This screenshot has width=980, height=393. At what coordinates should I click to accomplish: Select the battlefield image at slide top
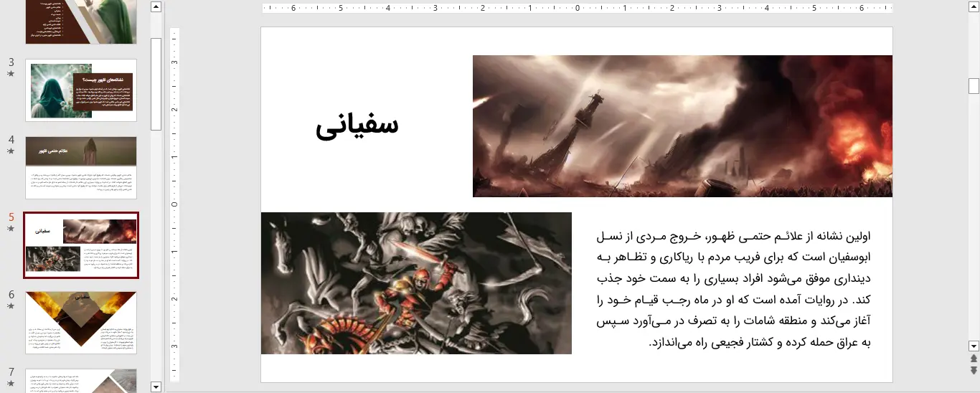[682, 126]
